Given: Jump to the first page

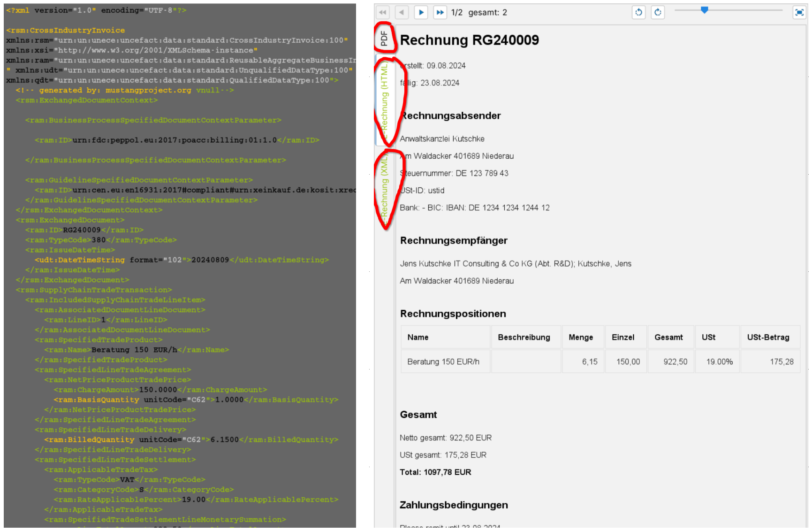Looking at the screenshot, I should 383,13.
